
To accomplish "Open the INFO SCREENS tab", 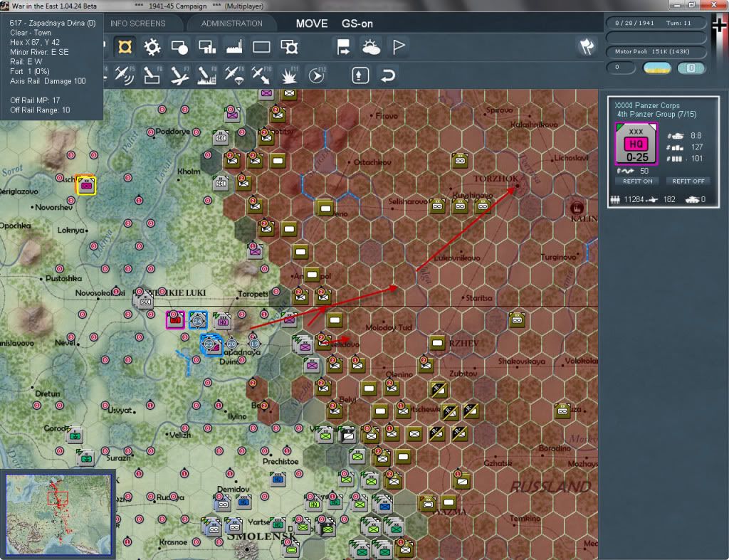I will (x=137, y=23).
